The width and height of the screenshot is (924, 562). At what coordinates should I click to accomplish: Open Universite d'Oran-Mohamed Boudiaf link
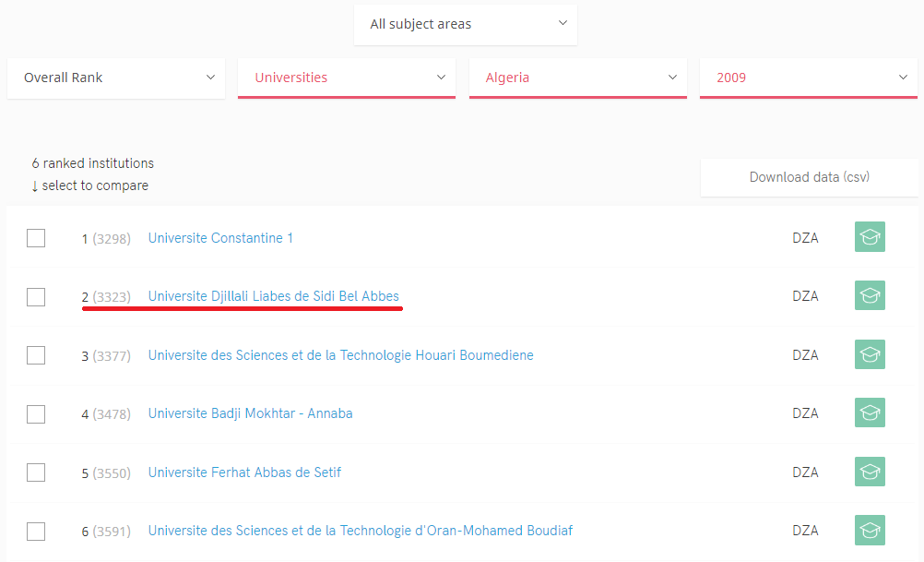[x=360, y=531]
